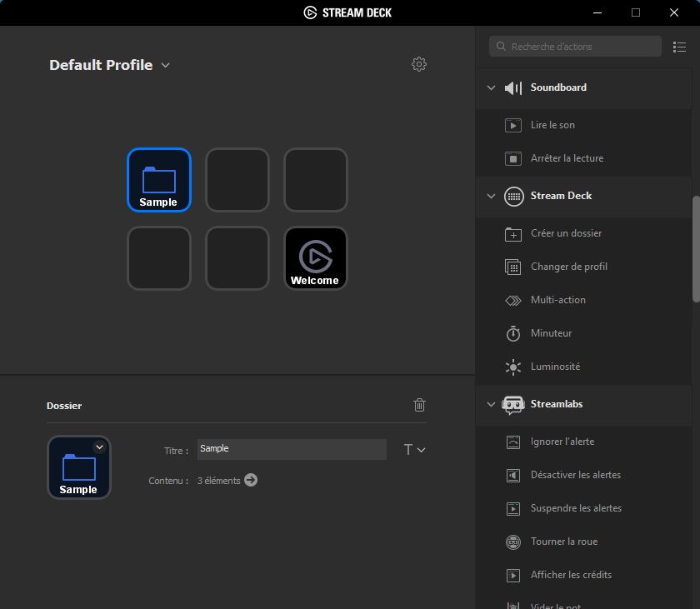Open folder contents via the arrow icon
The height and width of the screenshot is (609, 700).
(251, 480)
